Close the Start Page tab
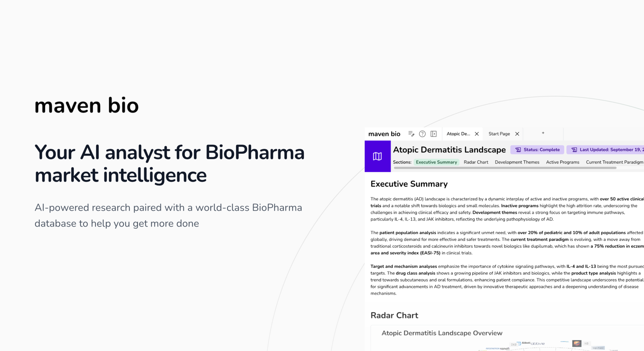The image size is (644, 351). coord(517,134)
